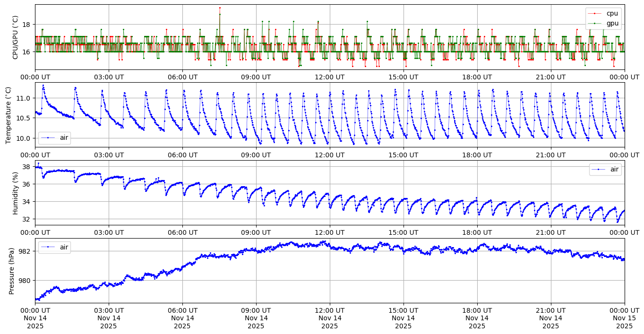Click '12:00 UT' tick under the CPU/GPU plot
Image resolution: width=644 pixels, height=334 pixels.
tap(329, 77)
